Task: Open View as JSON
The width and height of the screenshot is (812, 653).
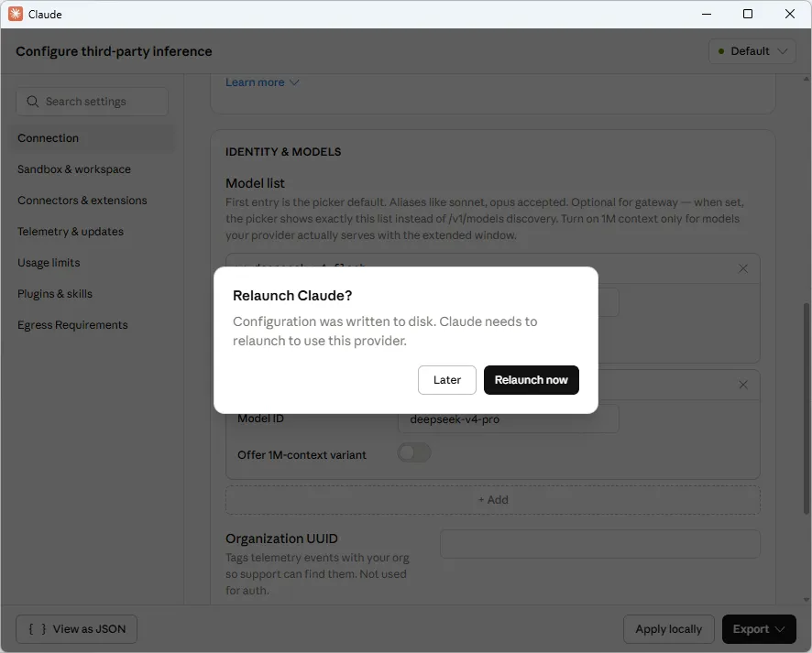Action: click(x=77, y=629)
